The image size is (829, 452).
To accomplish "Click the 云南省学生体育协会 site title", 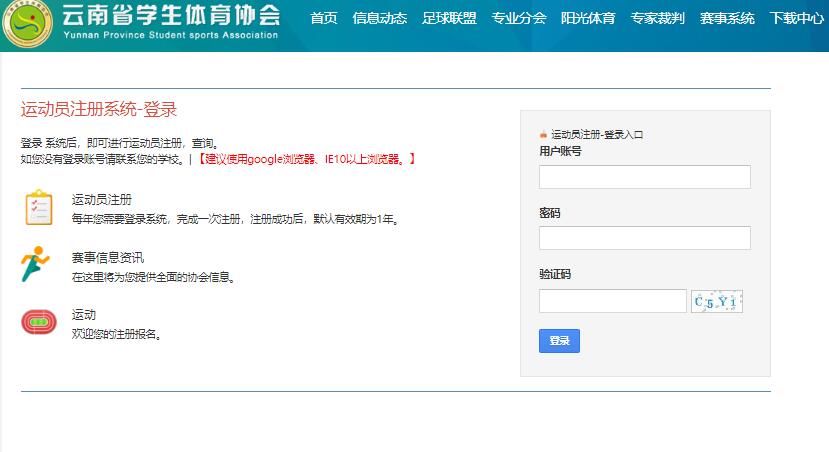I will (x=171, y=14).
